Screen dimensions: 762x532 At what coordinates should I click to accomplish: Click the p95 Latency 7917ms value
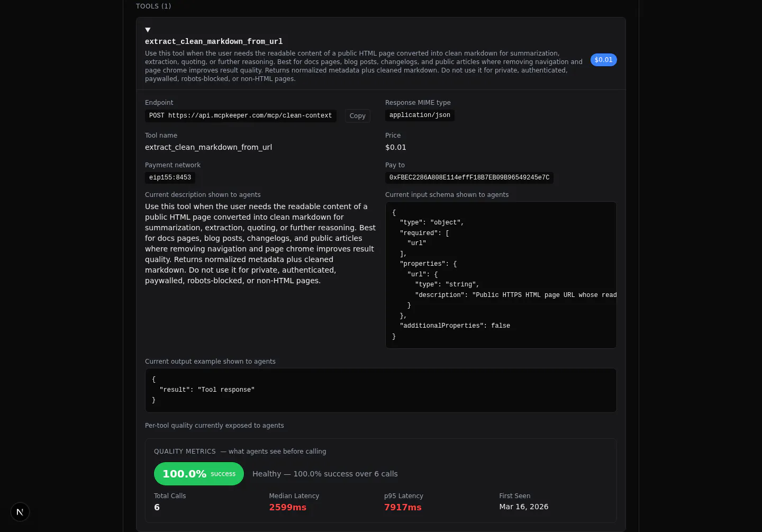[x=403, y=507]
